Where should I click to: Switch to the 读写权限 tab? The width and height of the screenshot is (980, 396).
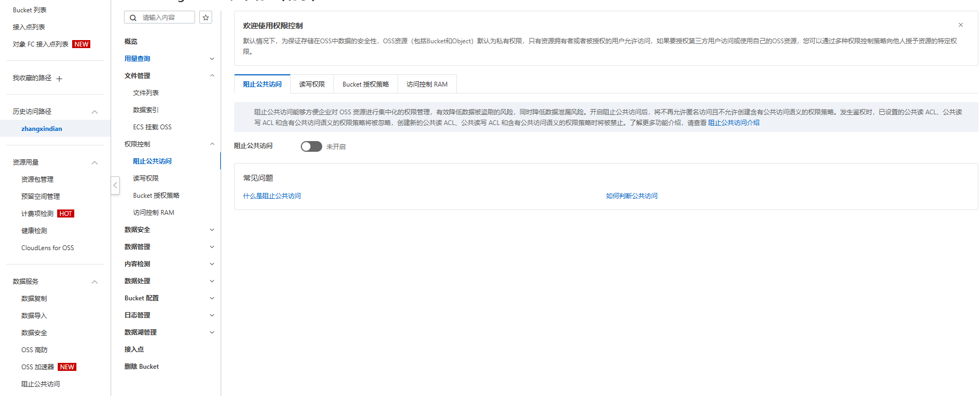tap(312, 84)
